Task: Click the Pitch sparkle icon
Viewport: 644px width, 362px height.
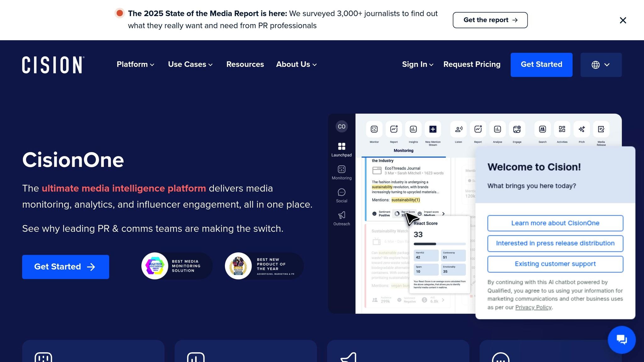Action: point(582,129)
